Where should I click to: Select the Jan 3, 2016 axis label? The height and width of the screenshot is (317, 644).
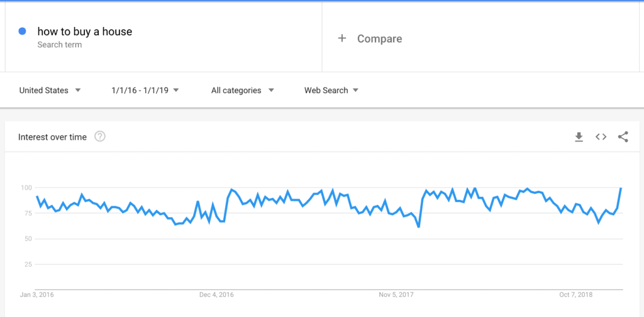click(36, 295)
